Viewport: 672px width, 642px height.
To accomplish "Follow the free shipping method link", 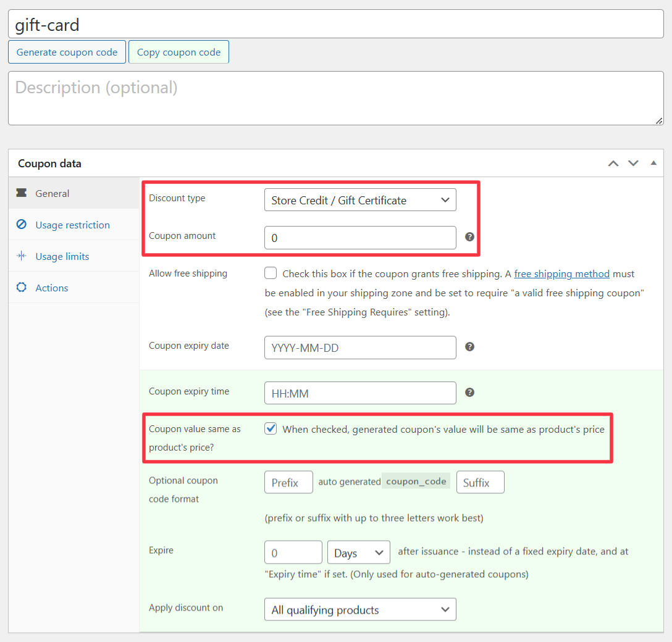I will (x=561, y=273).
